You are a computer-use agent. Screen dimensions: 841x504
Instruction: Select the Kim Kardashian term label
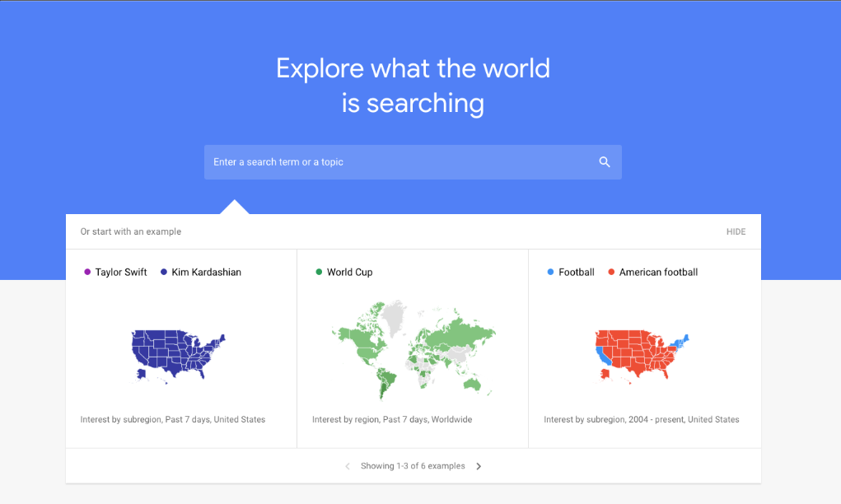tap(207, 273)
